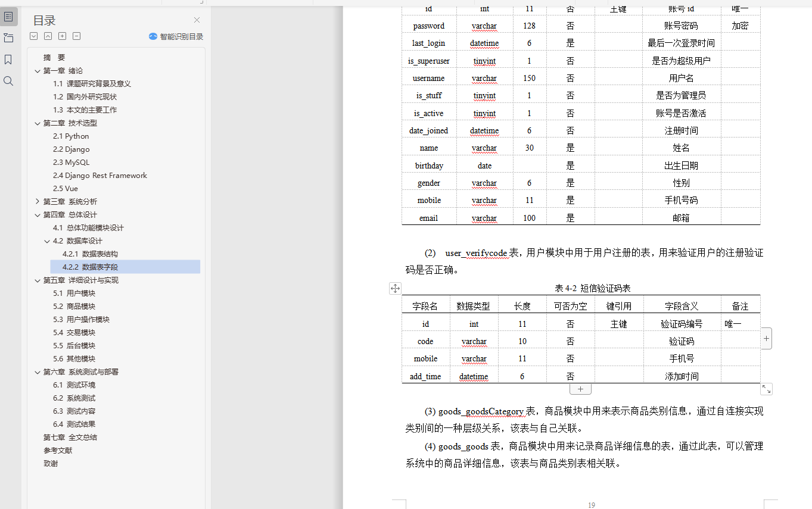
Task: Go to 5.1 用户模块 heading
Action: [x=74, y=293]
